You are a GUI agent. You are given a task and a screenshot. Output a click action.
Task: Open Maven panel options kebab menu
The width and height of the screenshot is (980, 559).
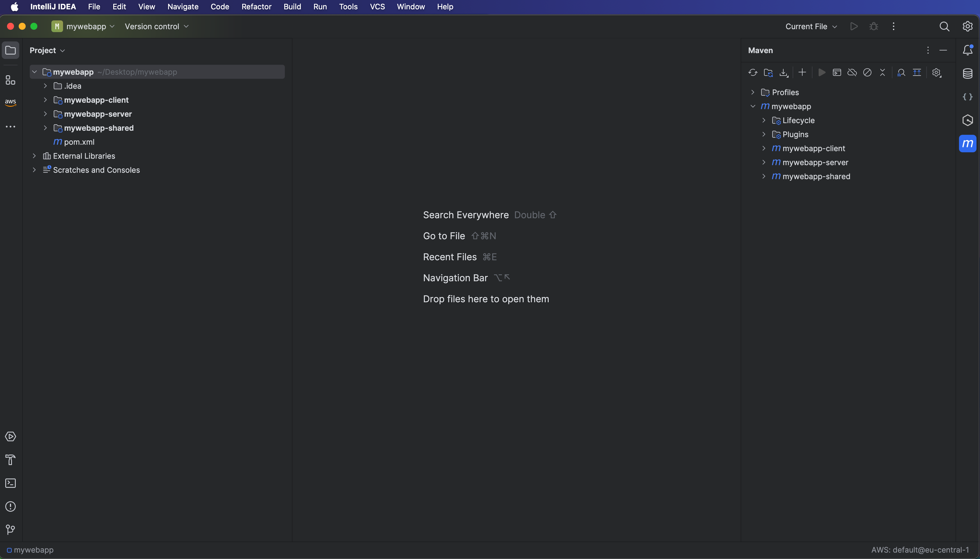coord(928,50)
